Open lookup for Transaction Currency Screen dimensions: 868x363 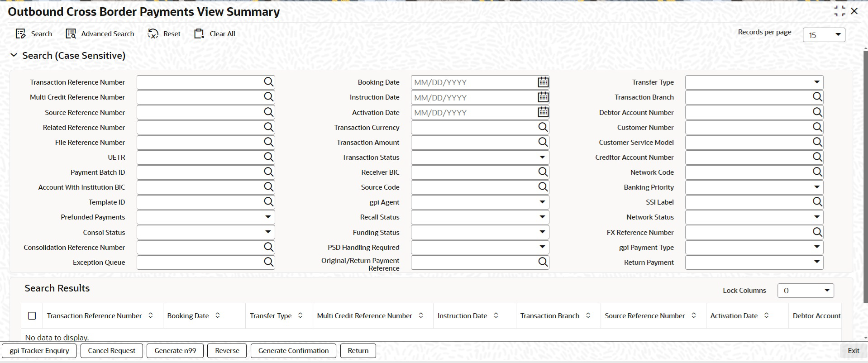tap(543, 127)
